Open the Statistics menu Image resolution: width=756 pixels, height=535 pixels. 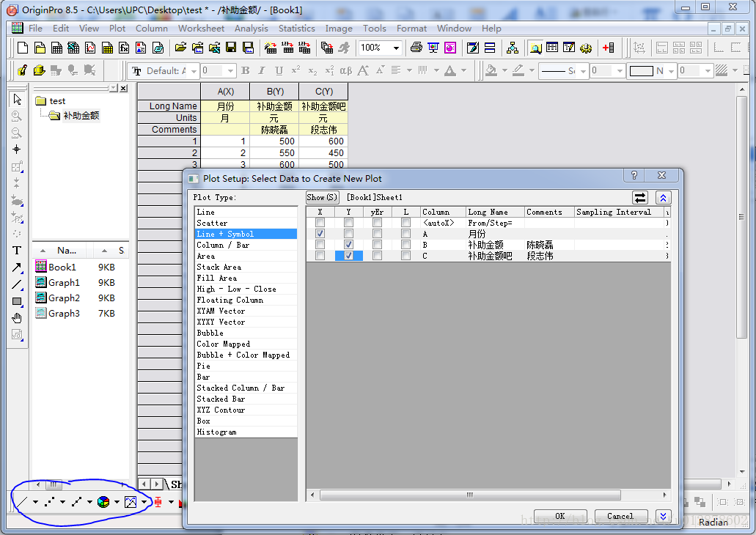pos(296,29)
